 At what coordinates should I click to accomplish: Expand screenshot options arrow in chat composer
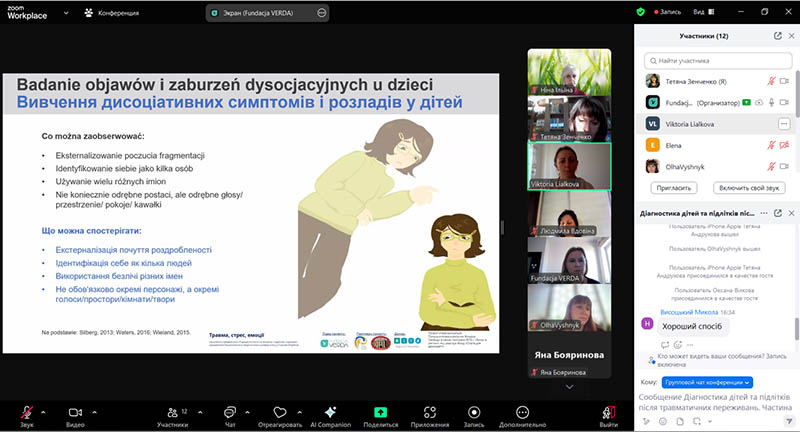710,421
